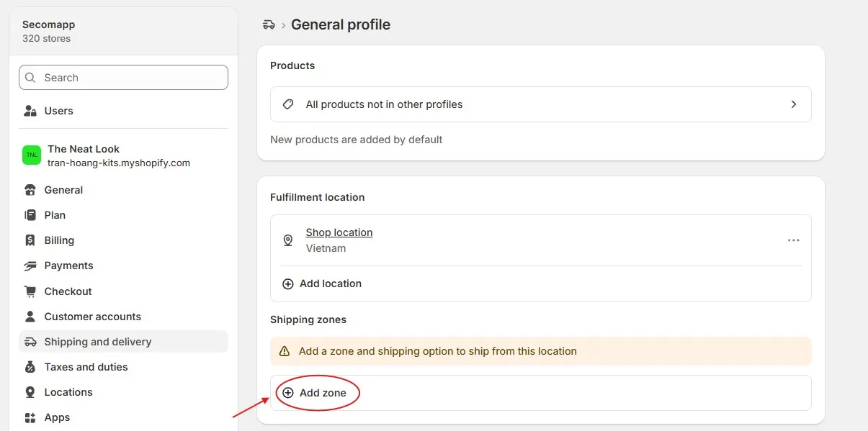Click the search magnifier icon
Screen dimensions: 868x431
click(30, 78)
